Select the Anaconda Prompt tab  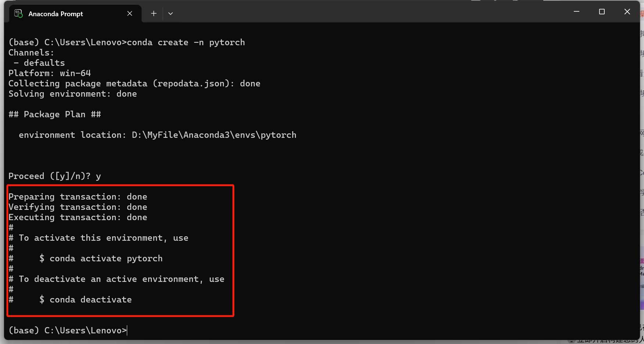75,14
